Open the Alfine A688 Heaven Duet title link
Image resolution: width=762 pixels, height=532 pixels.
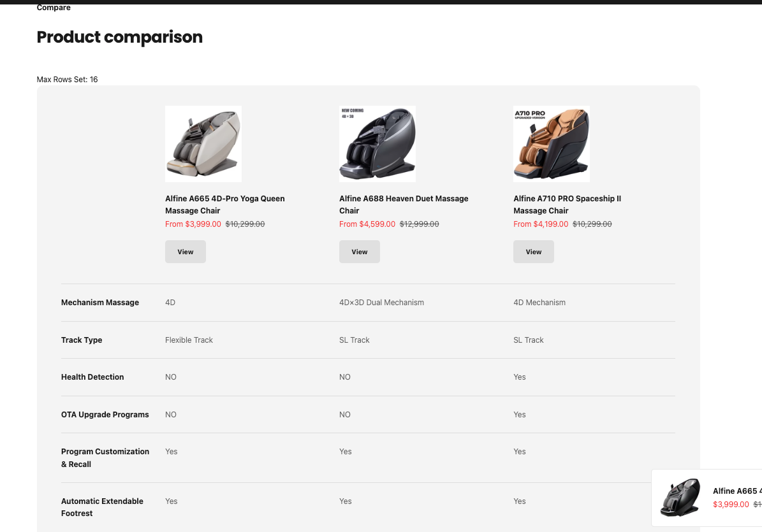pyautogui.click(x=404, y=205)
